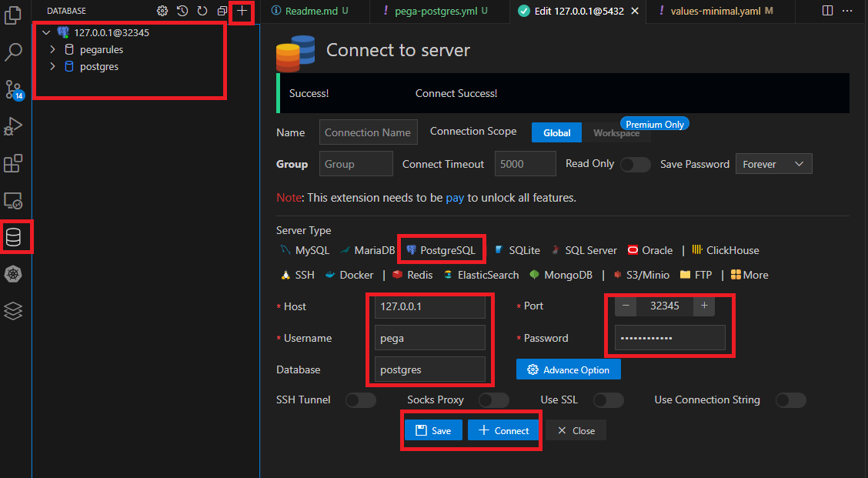Select MongoDB server type
Image resolution: width=868 pixels, height=478 pixels.
[x=561, y=275]
